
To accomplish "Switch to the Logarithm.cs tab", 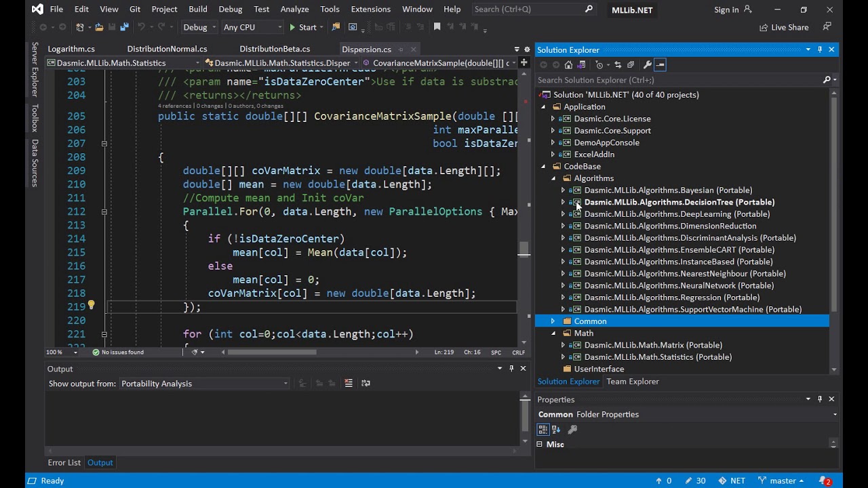I will (x=71, y=49).
